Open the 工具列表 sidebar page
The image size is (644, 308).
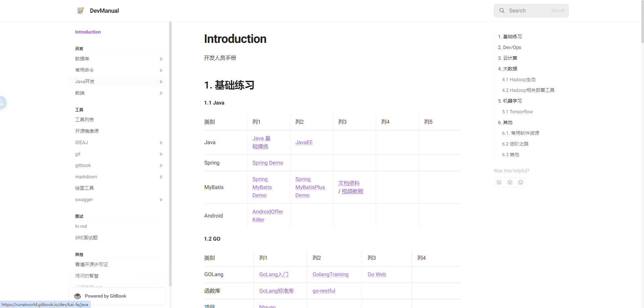pyautogui.click(x=85, y=120)
